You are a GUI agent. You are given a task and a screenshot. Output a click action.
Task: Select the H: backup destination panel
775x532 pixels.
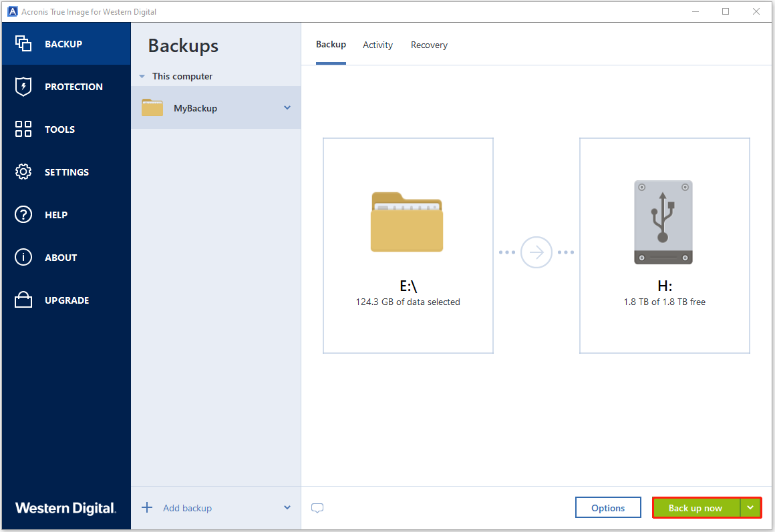point(664,246)
